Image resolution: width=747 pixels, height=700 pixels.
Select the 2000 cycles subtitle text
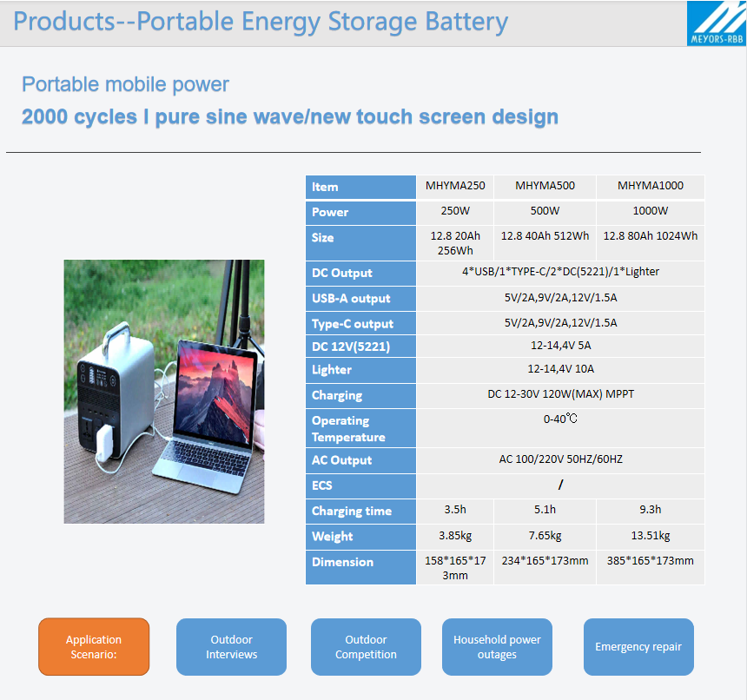point(289,116)
